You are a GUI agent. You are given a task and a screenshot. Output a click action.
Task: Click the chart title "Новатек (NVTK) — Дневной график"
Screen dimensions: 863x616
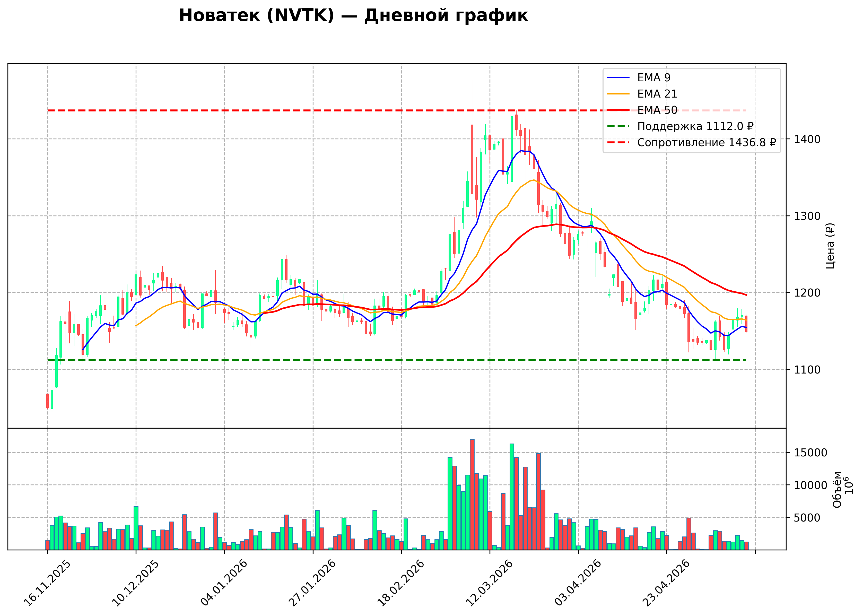(353, 16)
